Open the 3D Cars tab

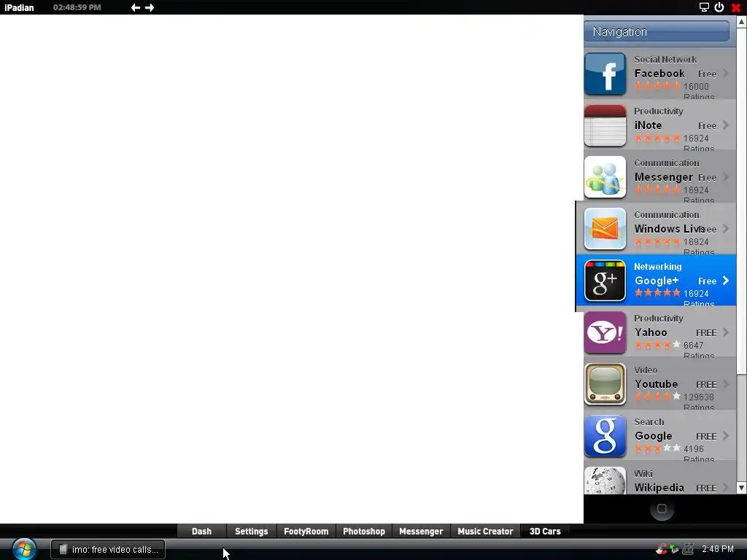click(545, 532)
